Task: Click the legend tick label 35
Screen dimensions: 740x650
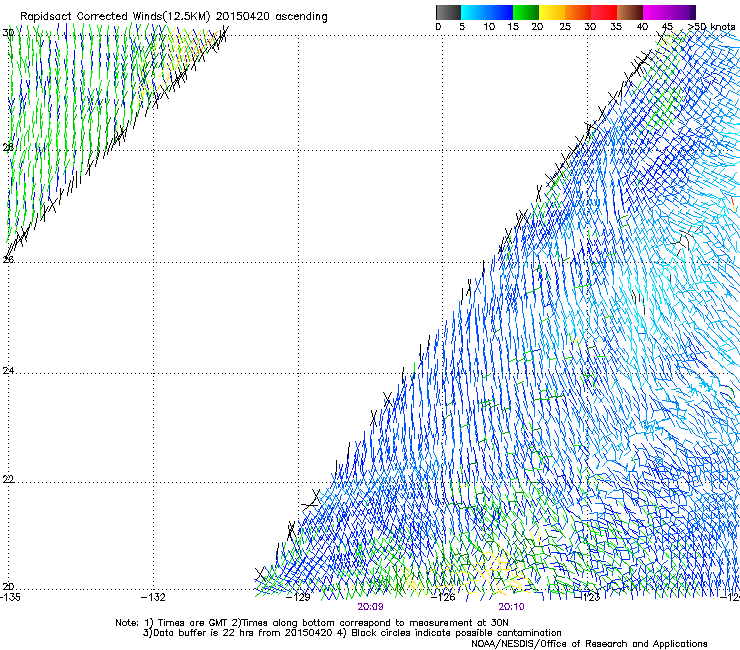Action: click(616, 27)
